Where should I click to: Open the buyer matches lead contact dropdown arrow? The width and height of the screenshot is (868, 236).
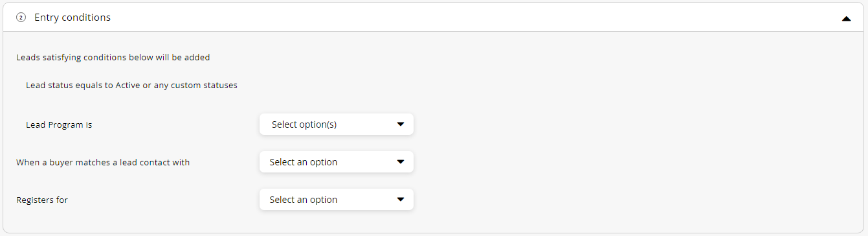[400, 161]
